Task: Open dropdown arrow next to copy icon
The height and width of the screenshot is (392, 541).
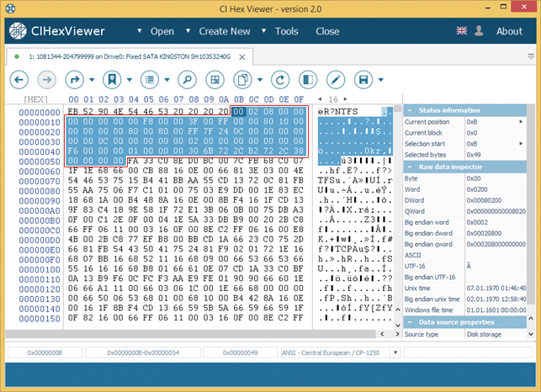Action: pos(260,80)
